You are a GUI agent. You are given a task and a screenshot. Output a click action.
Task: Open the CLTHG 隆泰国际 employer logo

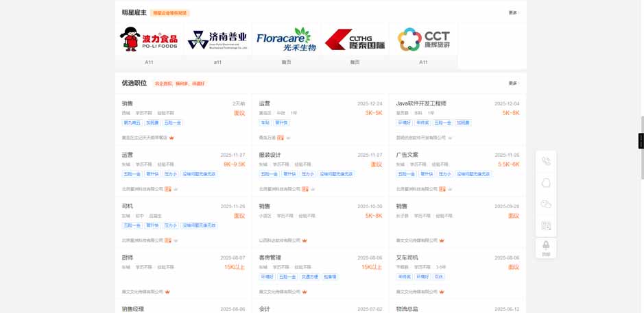click(355, 39)
